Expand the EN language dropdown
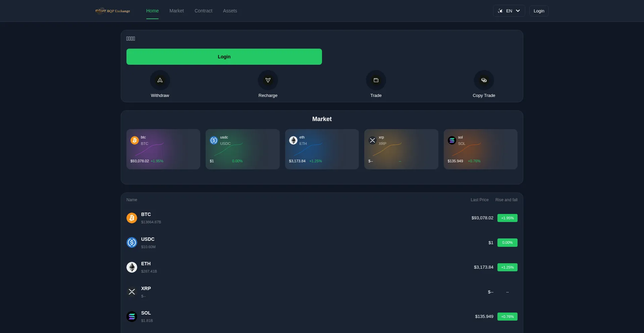This screenshot has height=333, width=644. [x=509, y=11]
